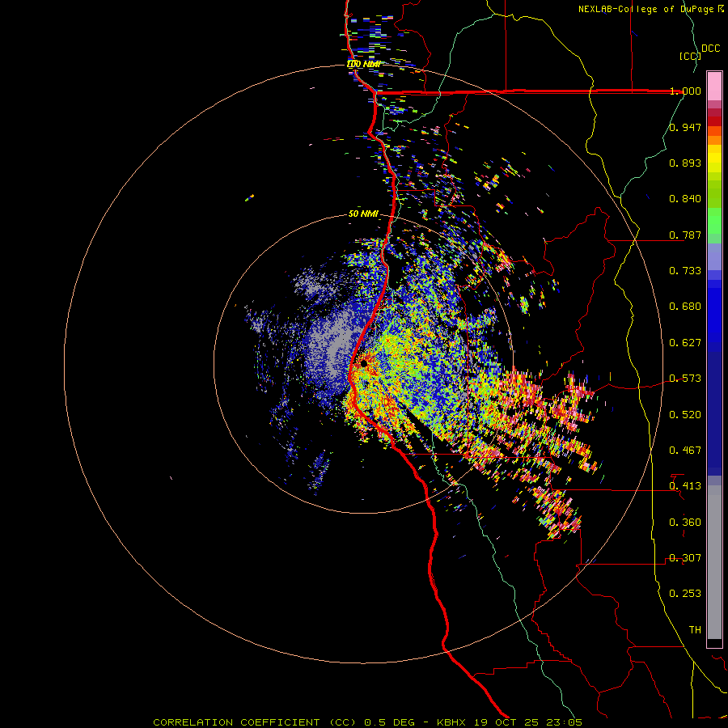Pick the dark navy segment of color bar
728x728 pixels.
coord(714,413)
